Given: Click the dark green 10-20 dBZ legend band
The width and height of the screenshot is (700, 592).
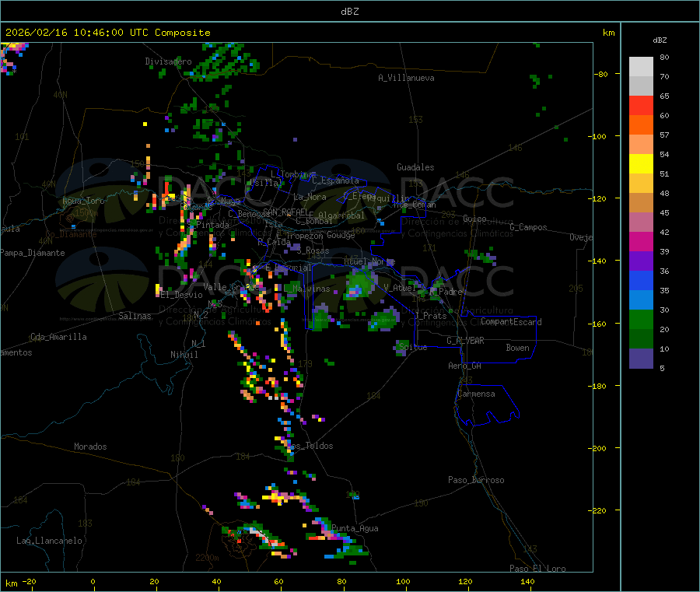Looking at the screenshot, I should 641,339.
